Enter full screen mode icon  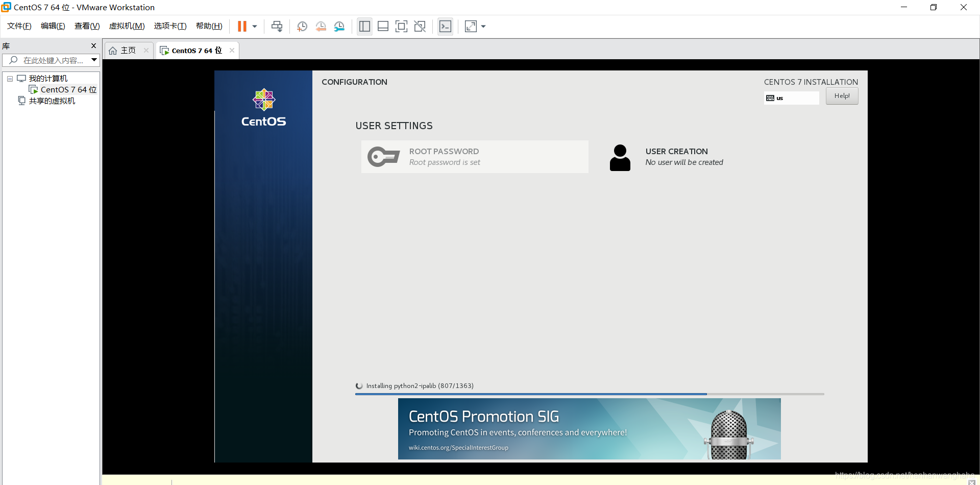click(402, 27)
